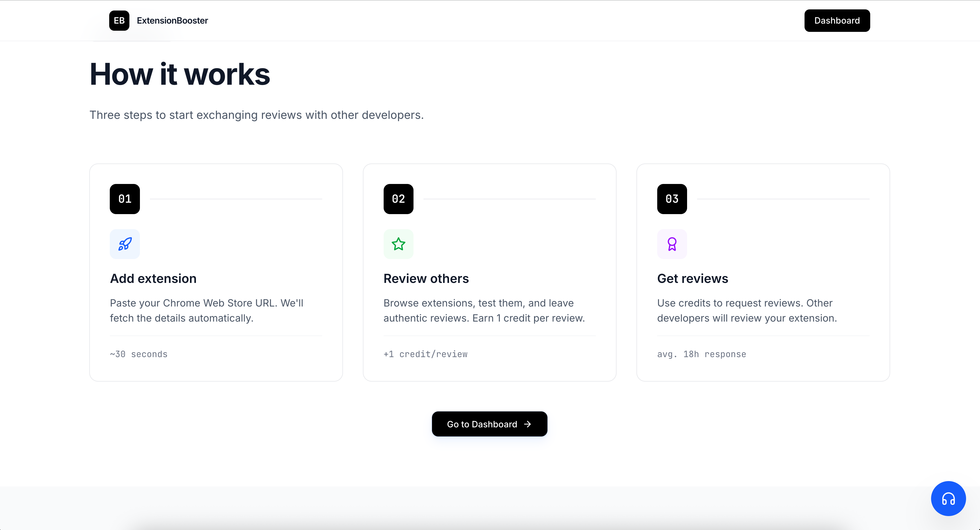Click the EB logo icon
Screen dimensions: 980x530
point(119,20)
